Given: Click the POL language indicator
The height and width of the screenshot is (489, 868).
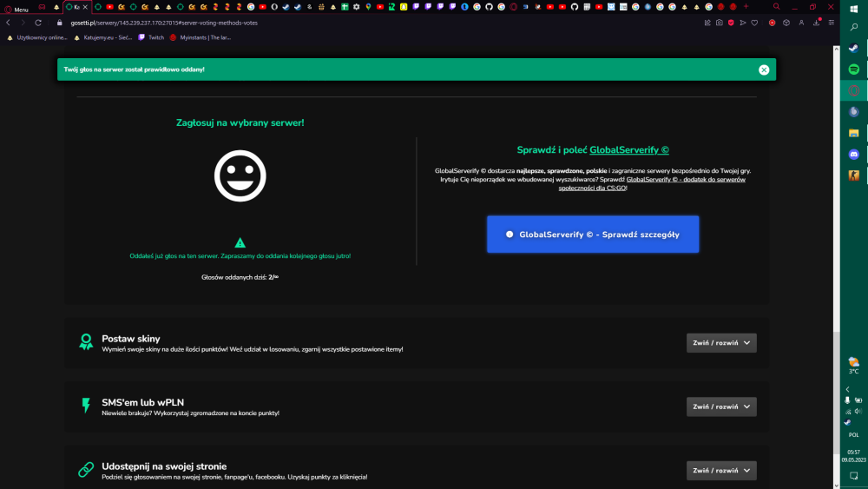Looking at the screenshot, I should coord(853,435).
